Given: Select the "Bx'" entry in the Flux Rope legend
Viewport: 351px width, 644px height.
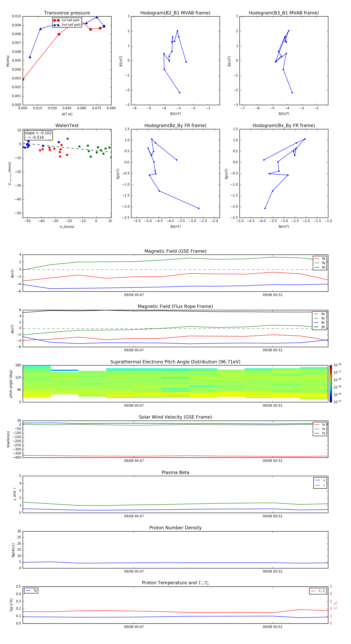Looking at the screenshot, I should point(320,314).
